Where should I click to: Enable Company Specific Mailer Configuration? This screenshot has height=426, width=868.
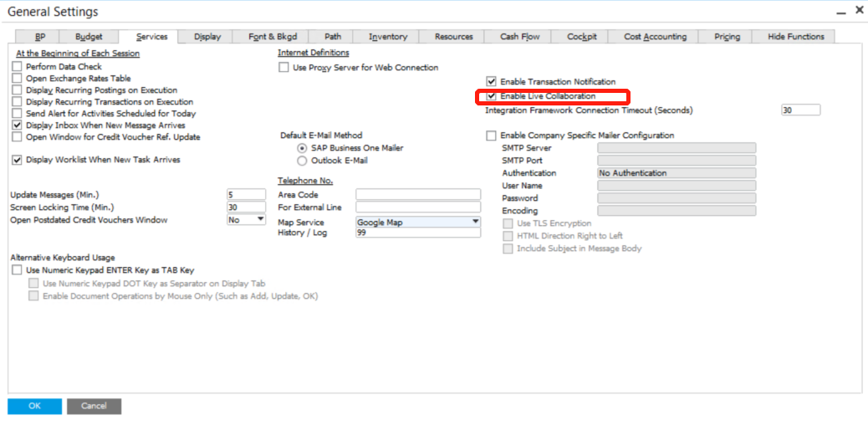[491, 136]
